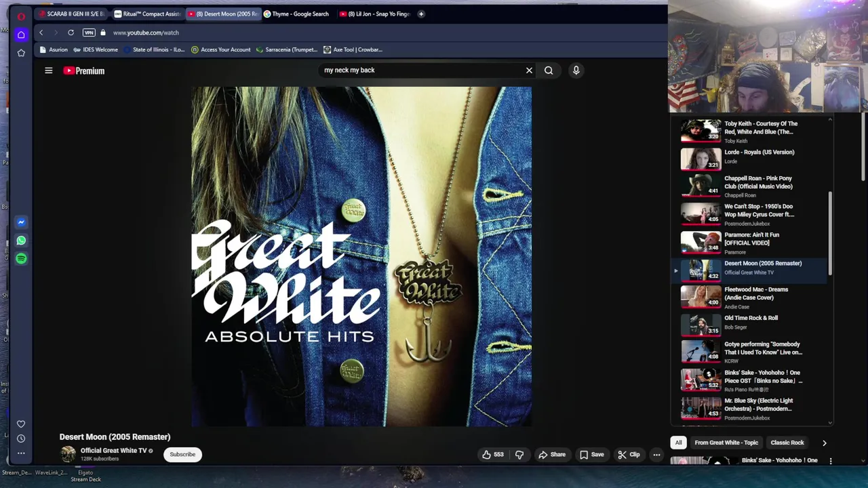Open Messenger in the Opera sidebar
Image resolution: width=868 pixels, height=488 pixels.
click(21, 222)
